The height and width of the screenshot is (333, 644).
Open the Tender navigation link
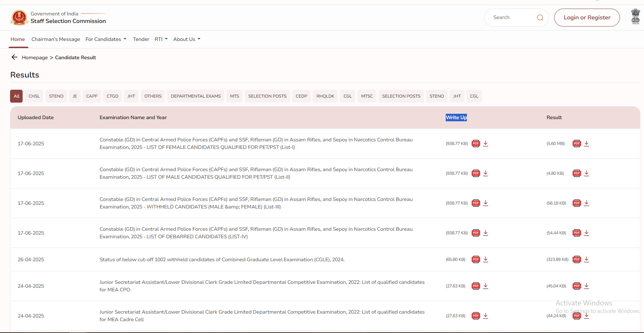click(141, 39)
